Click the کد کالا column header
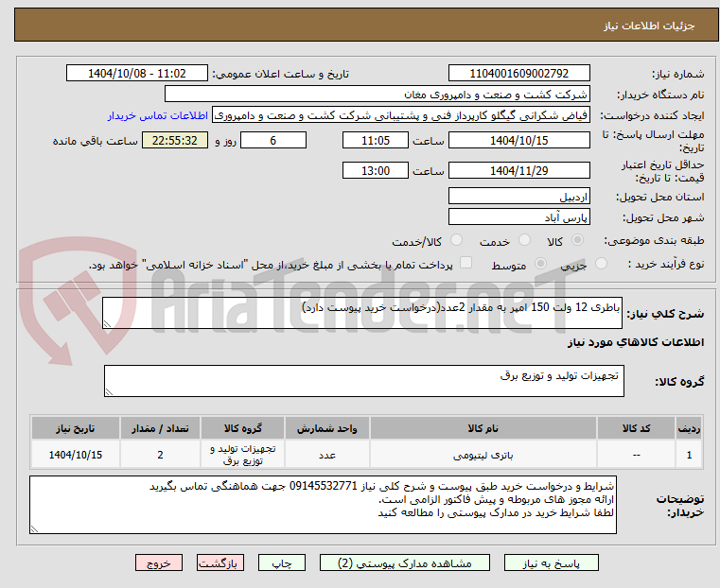This screenshot has width=720, height=588. click(x=636, y=428)
